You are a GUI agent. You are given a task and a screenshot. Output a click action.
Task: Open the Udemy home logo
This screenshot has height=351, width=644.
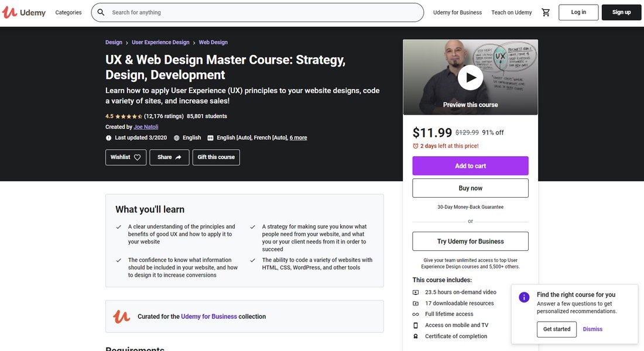(24, 12)
